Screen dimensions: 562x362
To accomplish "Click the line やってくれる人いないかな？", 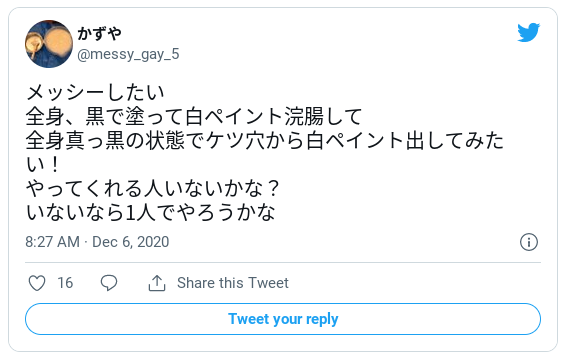I will [x=153, y=188].
